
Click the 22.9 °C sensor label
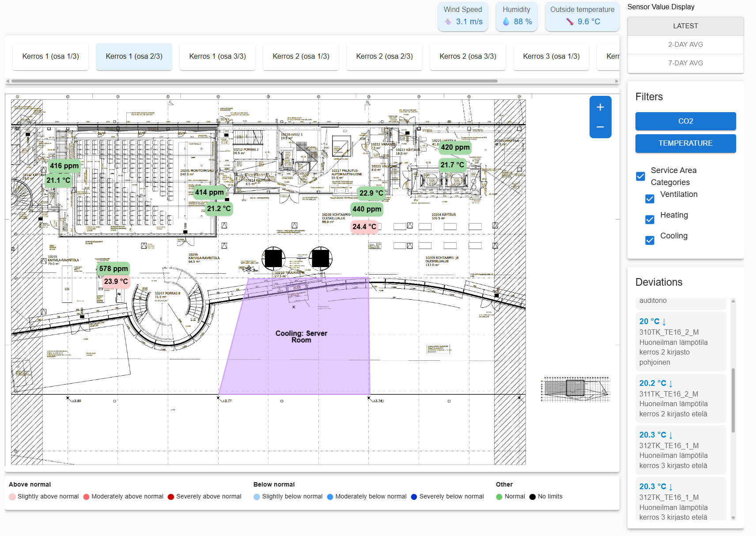pos(371,193)
